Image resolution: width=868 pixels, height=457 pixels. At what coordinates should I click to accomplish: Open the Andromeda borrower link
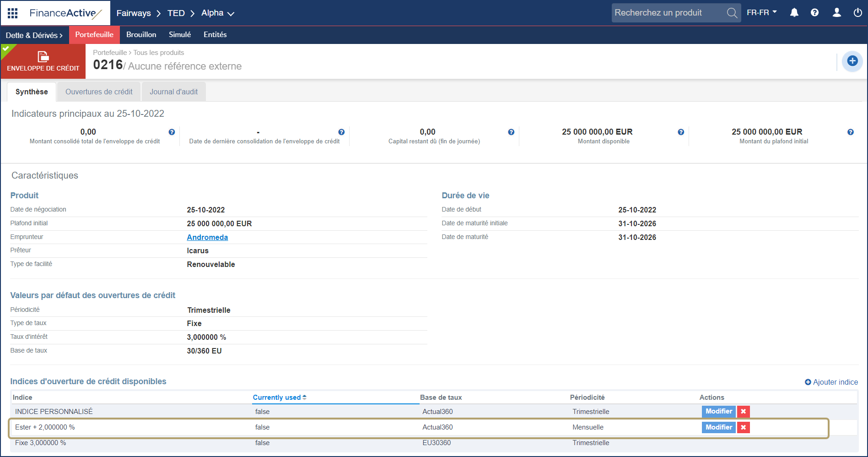point(207,237)
